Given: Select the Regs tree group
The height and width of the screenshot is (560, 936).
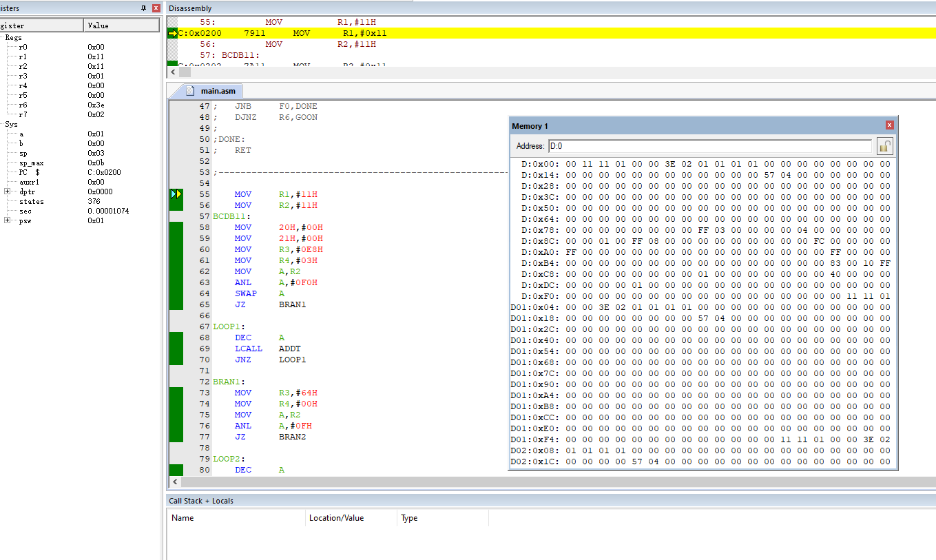Looking at the screenshot, I should pyautogui.click(x=13, y=37).
